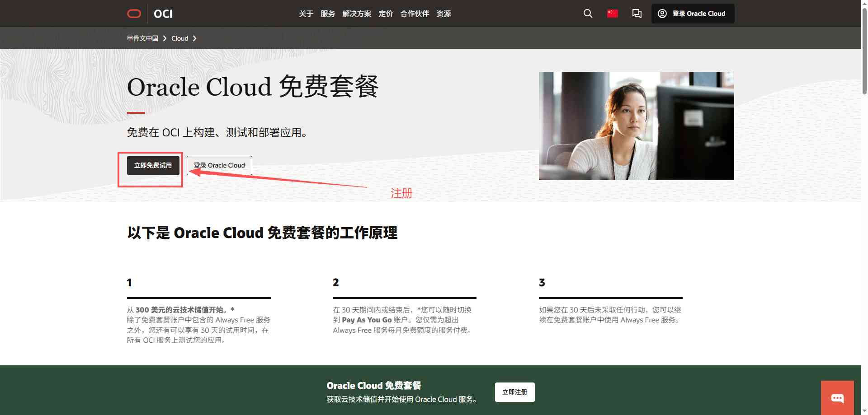The width and height of the screenshot is (868, 415).
Task: Click the vertical page scrollbar thumb
Action: [864, 50]
